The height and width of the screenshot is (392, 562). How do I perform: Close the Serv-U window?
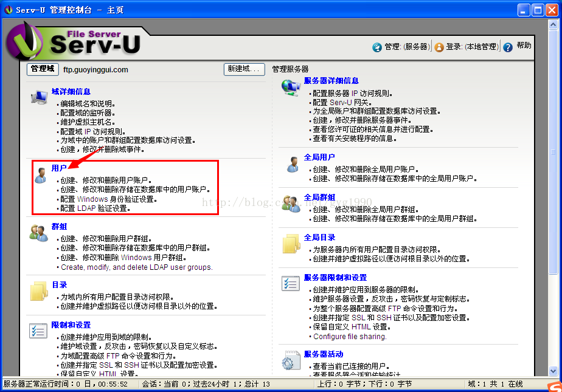pos(551,10)
